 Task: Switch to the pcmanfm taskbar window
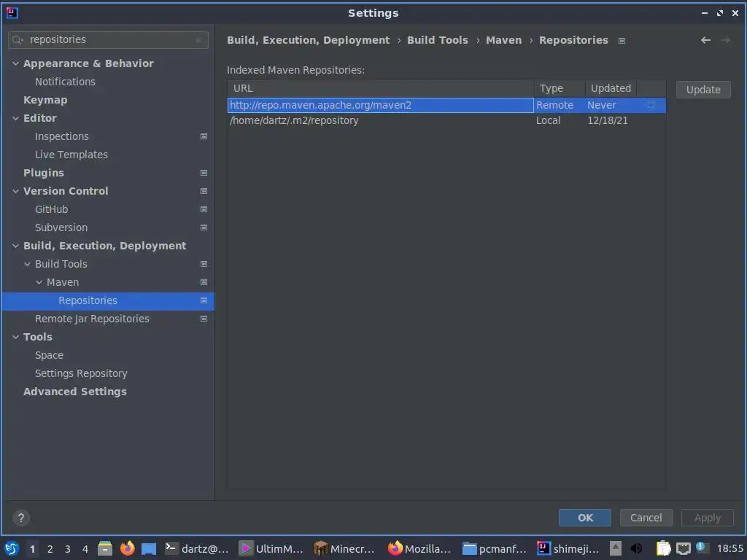coord(494,548)
